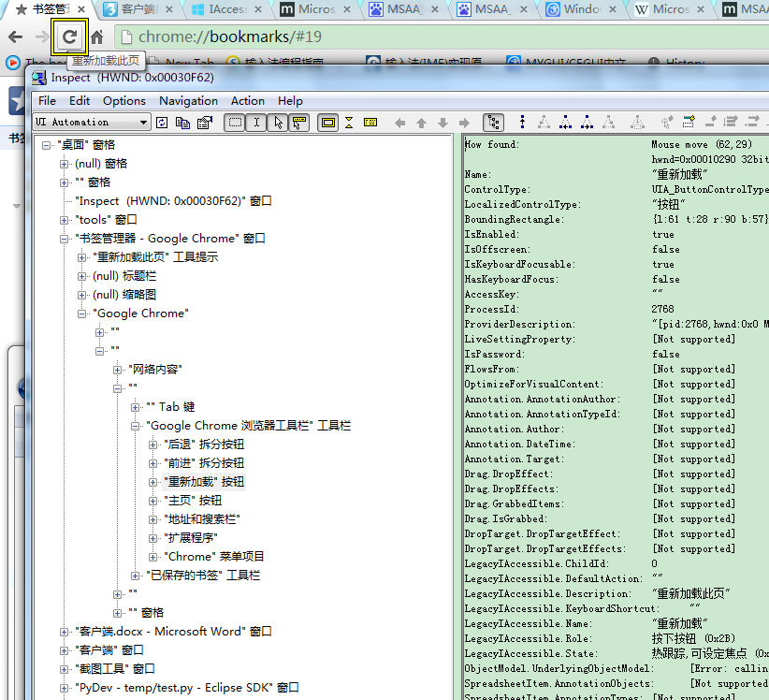This screenshot has width=769, height=700.
Task: Select the "截图工具" 窗口 tree item
Action: 115,668
